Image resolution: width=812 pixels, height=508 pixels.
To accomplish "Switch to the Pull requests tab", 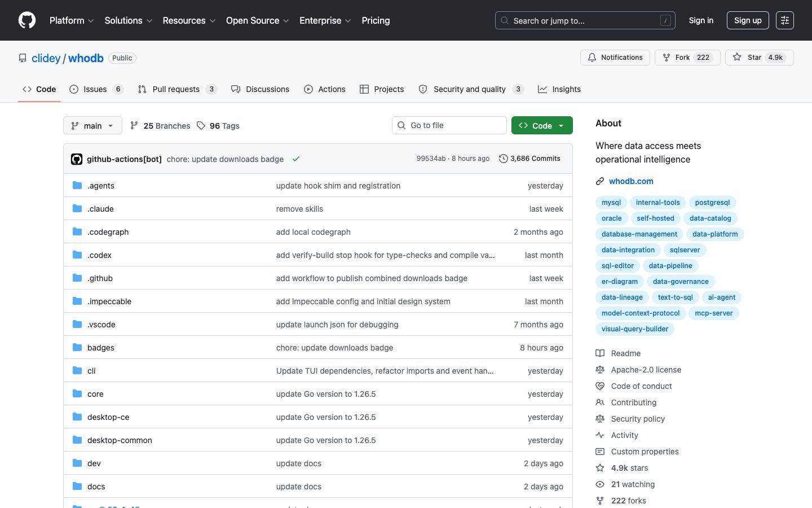I will coord(178,89).
